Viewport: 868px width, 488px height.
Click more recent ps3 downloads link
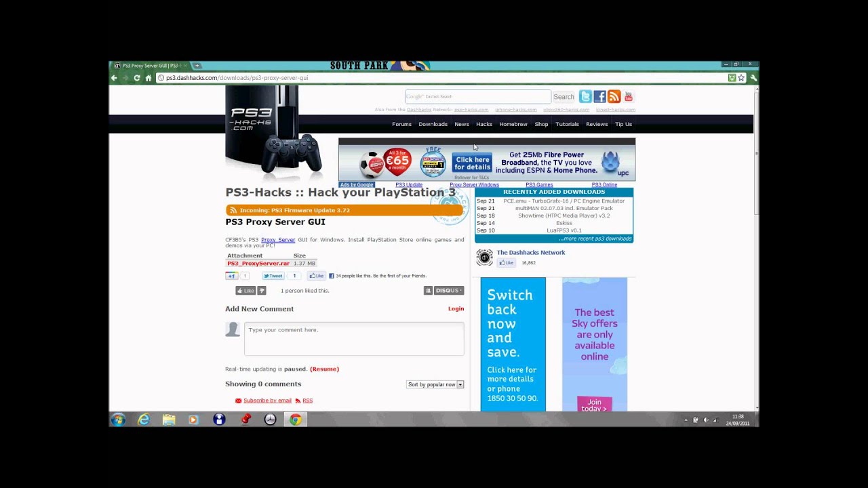pos(595,239)
